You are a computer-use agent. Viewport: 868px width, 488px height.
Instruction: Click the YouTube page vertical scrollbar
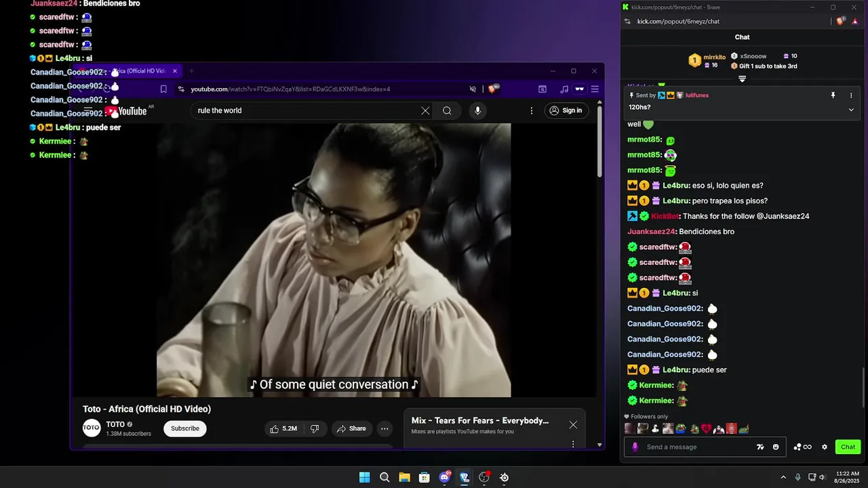point(599,142)
